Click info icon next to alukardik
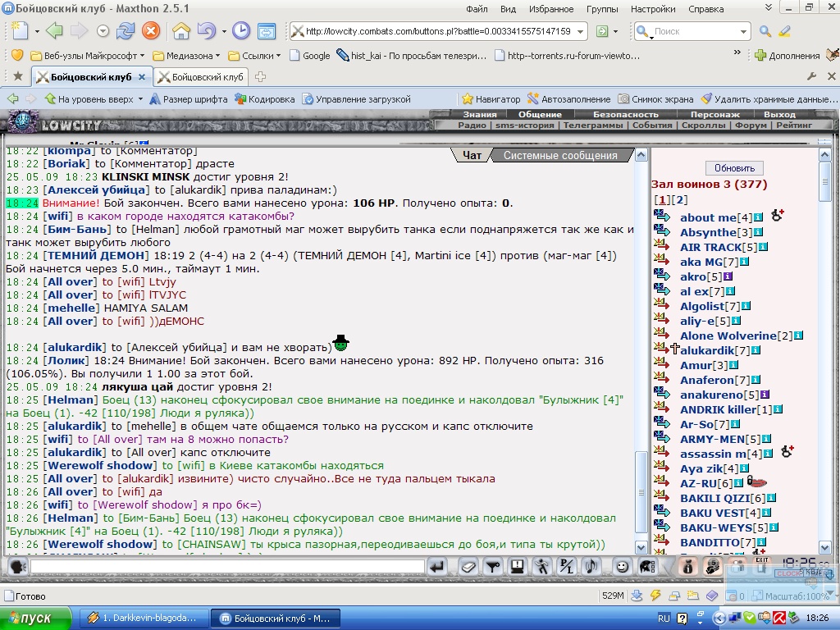Image resolution: width=840 pixels, height=630 pixels. click(x=756, y=350)
